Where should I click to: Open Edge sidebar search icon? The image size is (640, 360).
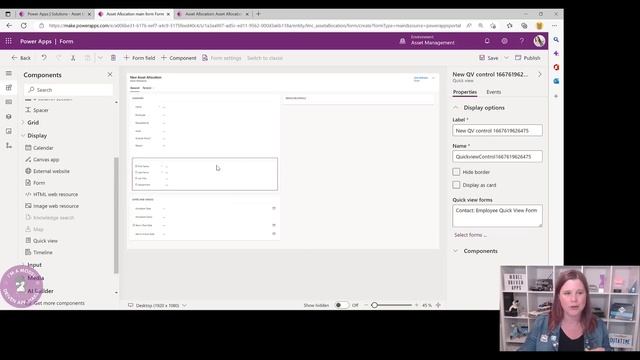pos(556,40)
